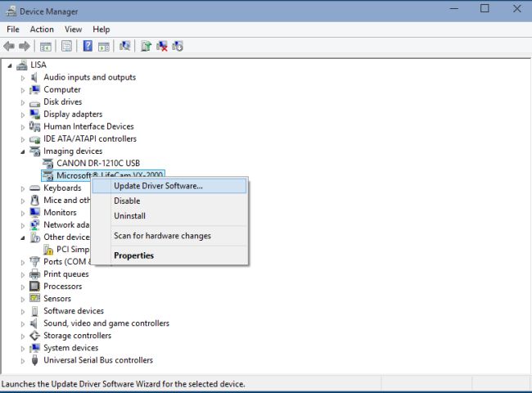Expand Audio inputs and outputs arrow
The width and height of the screenshot is (532, 393).
click(23, 78)
